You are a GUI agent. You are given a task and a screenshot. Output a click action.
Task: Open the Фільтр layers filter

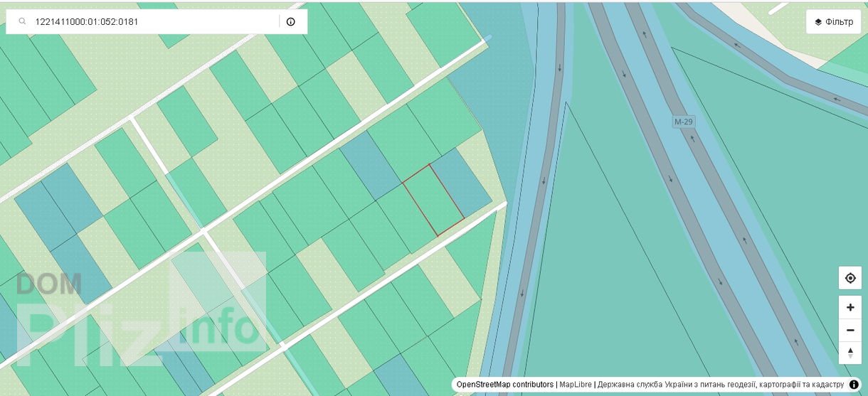coord(833,22)
